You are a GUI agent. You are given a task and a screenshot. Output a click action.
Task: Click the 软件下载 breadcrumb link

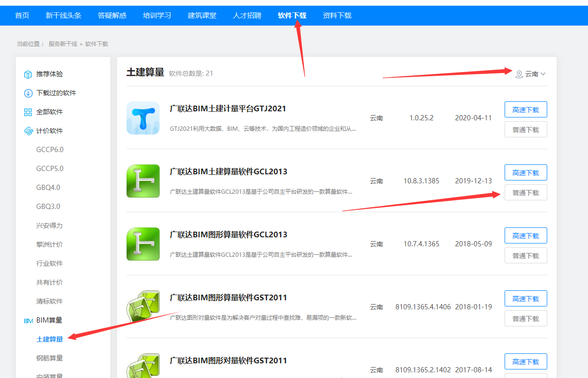point(97,44)
